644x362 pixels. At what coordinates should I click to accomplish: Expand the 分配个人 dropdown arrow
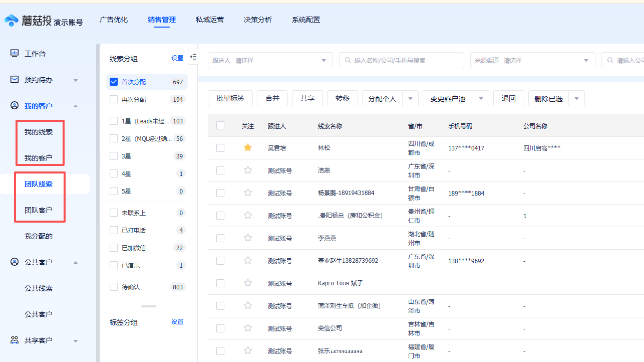click(x=410, y=98)
